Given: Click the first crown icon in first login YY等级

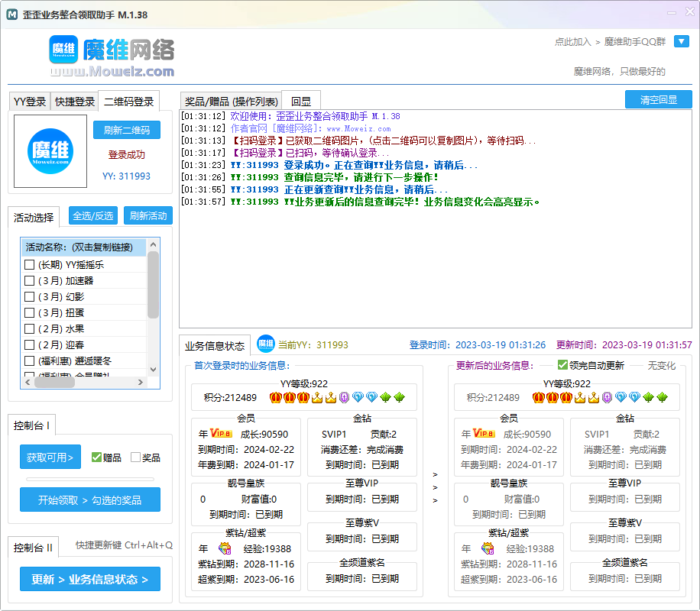Looking at the screenshot, I should coord(275,397).
